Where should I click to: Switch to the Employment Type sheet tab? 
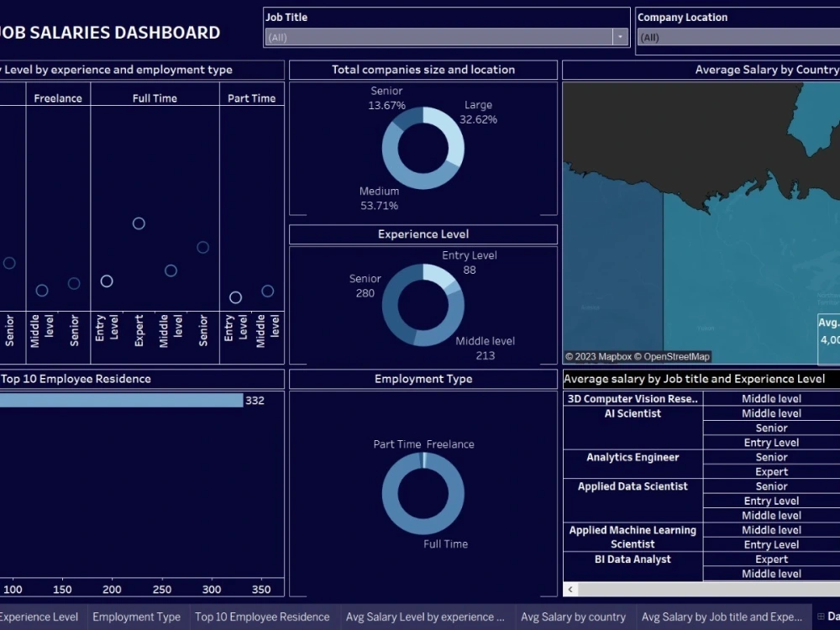pyautogui.click(x=137, y=617)
